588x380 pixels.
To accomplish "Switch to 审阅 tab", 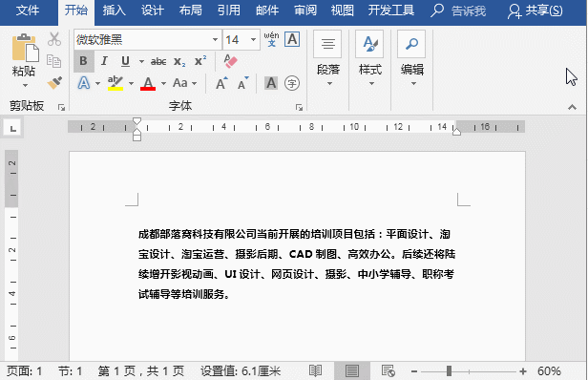I will click(x=305, y=11).
